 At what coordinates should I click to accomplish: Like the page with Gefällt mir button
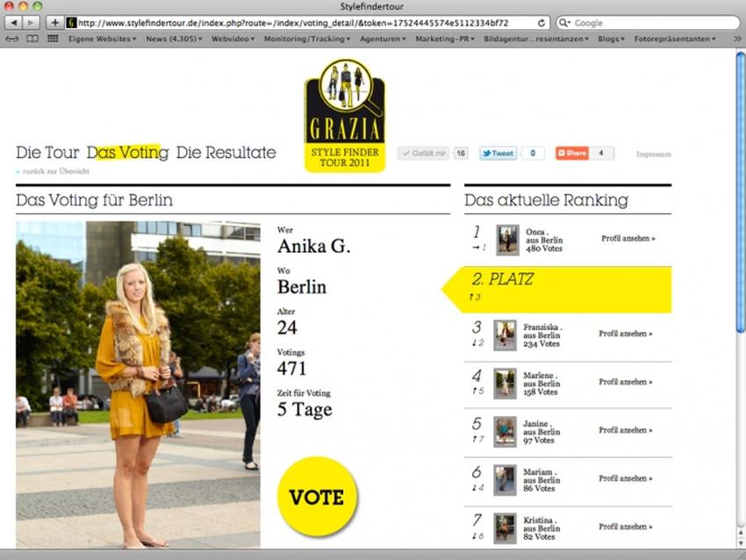(423, 154)
